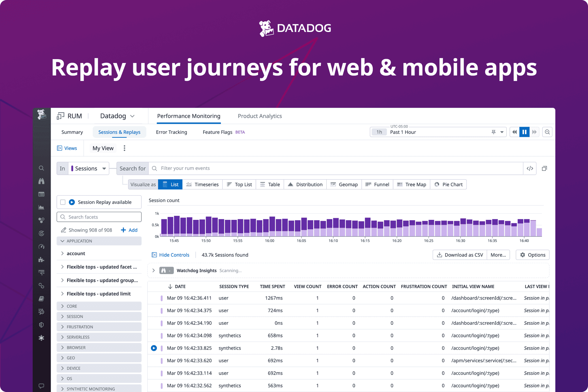Play the session replay for 16:42:33.825
Image resolution: width=588 pixels, height=392 pixels.
(x=154, y=348)
